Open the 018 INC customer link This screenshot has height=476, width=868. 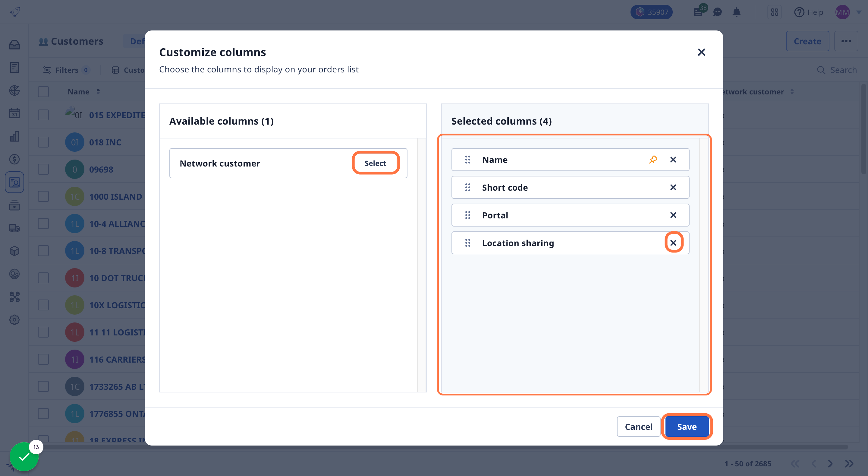105,142
